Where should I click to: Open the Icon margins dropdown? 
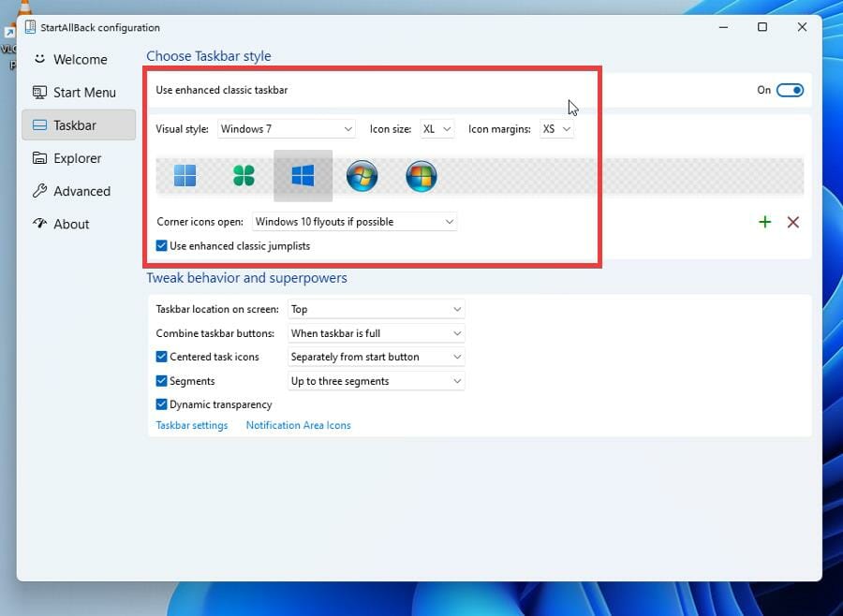click(556, 129)
